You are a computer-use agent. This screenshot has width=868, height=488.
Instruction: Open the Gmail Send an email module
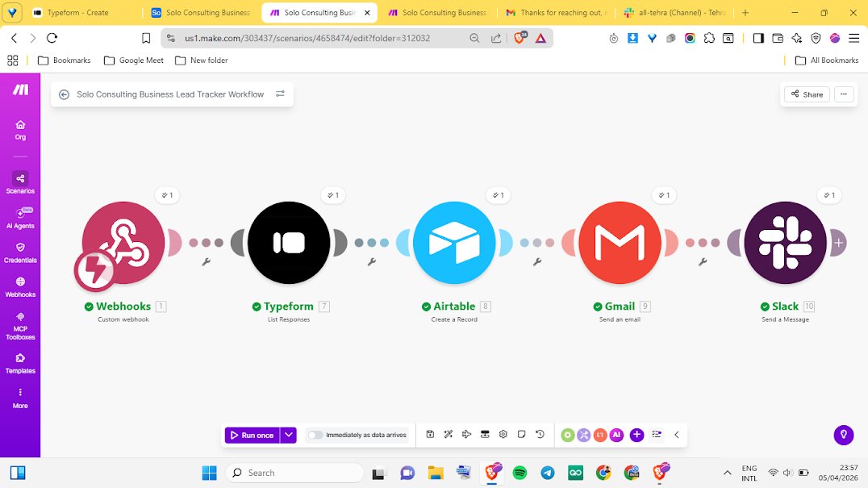(x=620, y=242)
